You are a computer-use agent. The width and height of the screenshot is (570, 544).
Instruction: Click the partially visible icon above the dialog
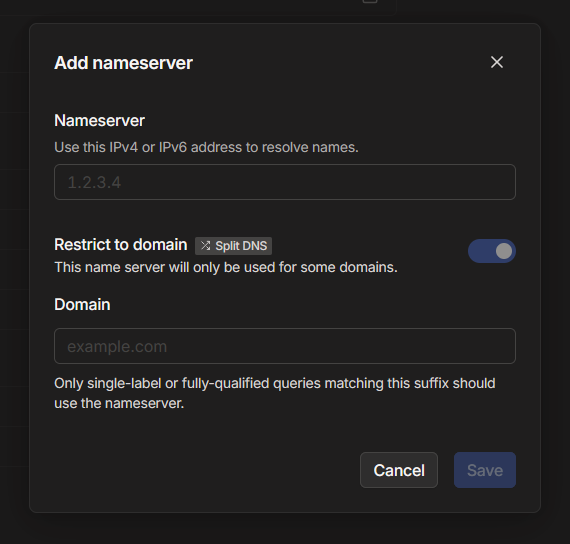pyautogui.click(x=370, y=1)
